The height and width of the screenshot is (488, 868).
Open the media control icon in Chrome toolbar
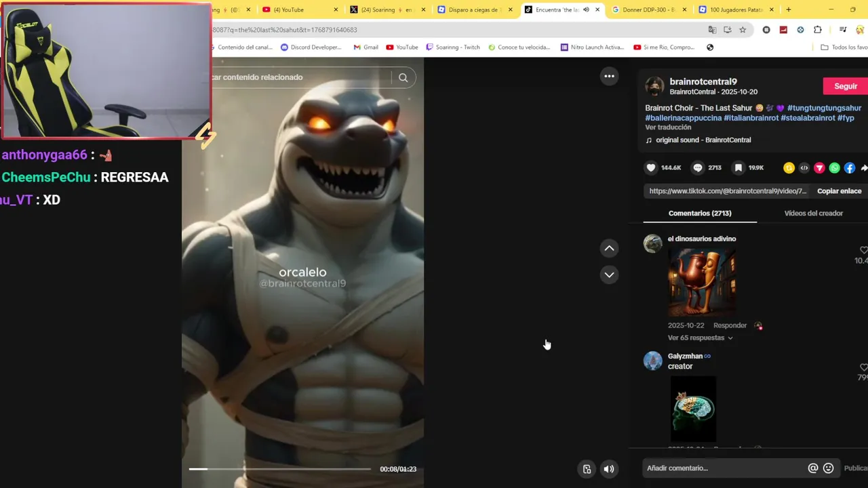(x=843, y=30)
